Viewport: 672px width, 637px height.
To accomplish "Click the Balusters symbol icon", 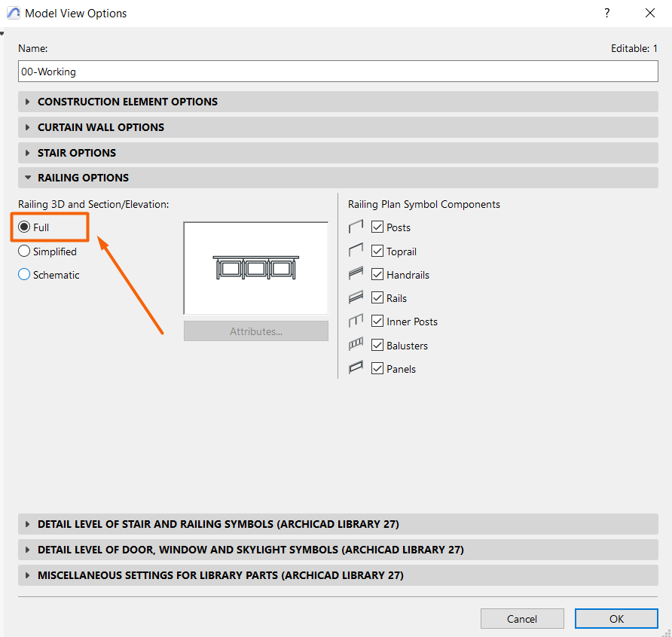I will 356,346.
